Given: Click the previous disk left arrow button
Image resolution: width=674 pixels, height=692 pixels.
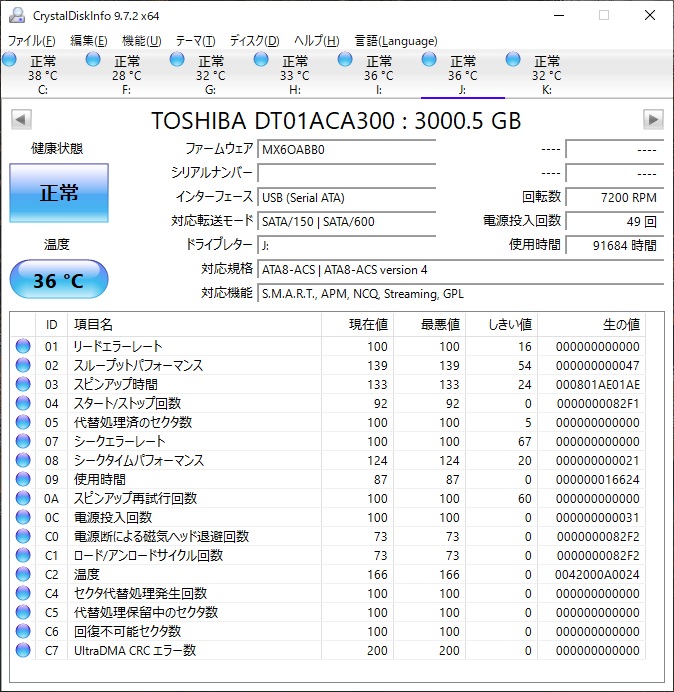Looking at the screenshot, I should 20,120.
